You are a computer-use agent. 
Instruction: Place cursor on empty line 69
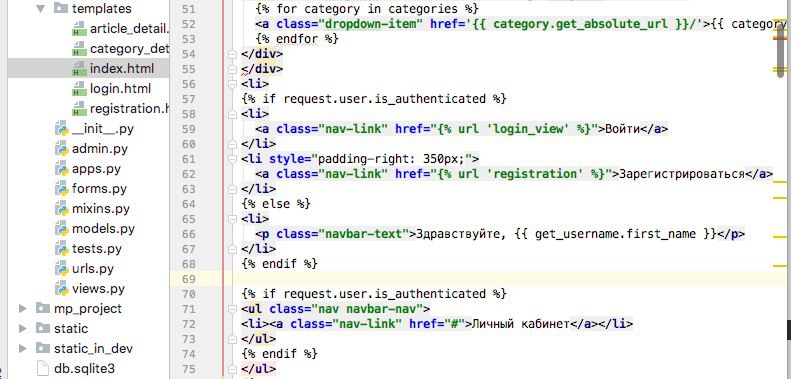pyautogui.click(x=504, y=279)
